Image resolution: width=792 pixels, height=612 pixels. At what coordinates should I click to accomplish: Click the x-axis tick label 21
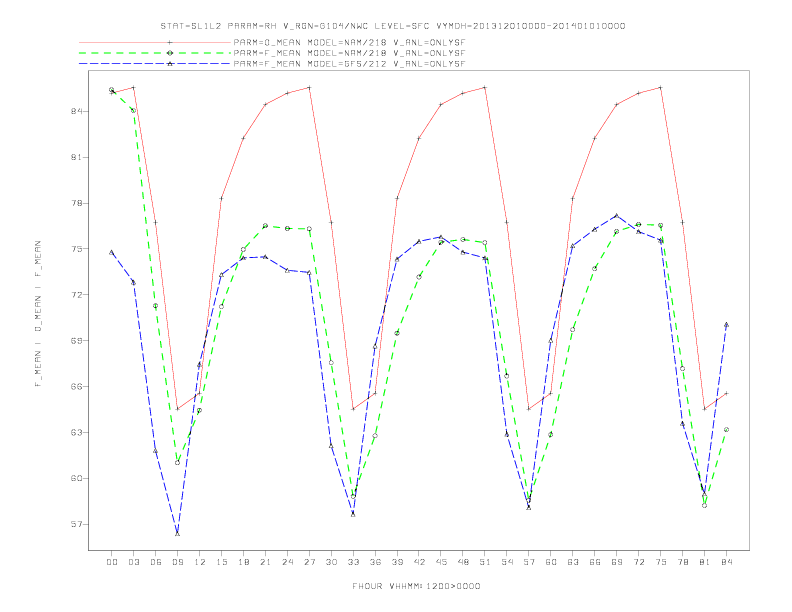coord(265,562)
